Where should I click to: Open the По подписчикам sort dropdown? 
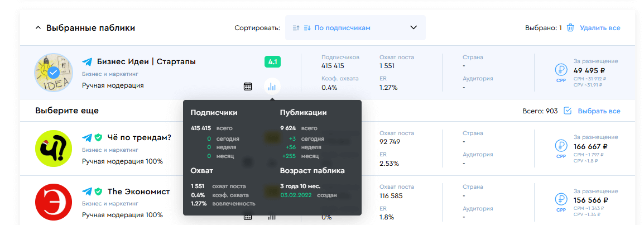[355, 28]
